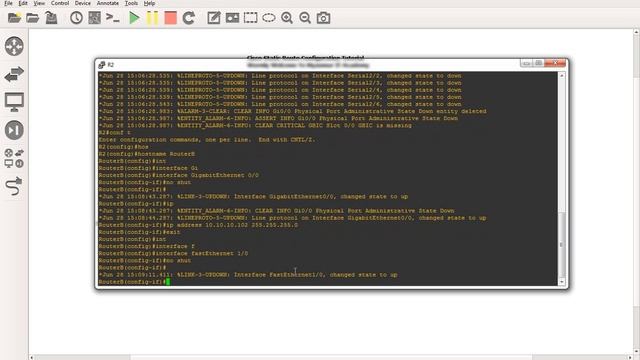Open the Tools menu
The image size is (640, 360).
[x=131, y=3]
